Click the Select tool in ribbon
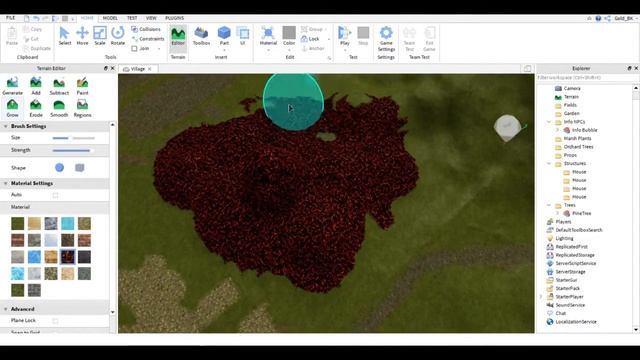 click(x=64, y=36)
